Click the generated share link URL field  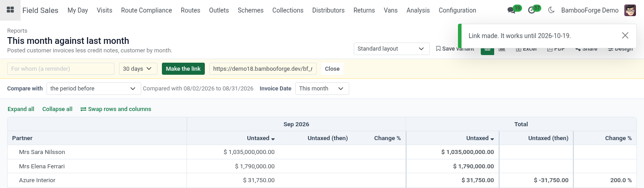pos(263,68)
